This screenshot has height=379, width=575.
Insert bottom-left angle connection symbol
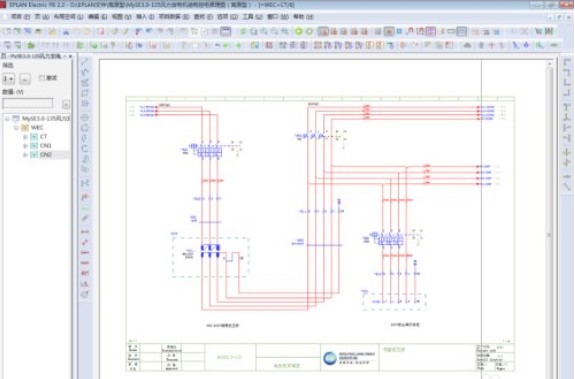click(567, 83)
